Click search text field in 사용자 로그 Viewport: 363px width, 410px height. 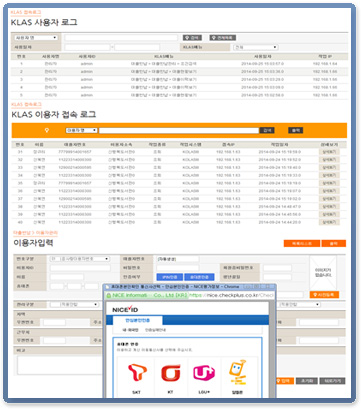(x=121, y=38)
